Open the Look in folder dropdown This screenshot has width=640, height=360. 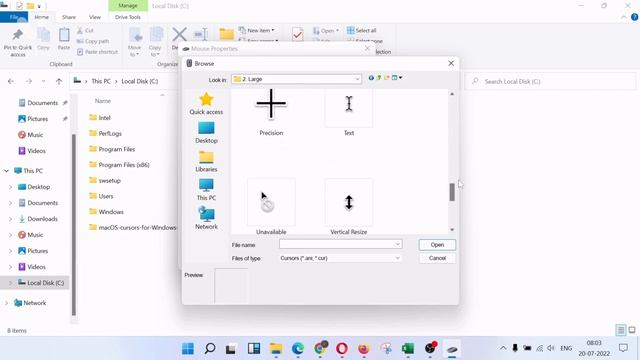point(296,79)
